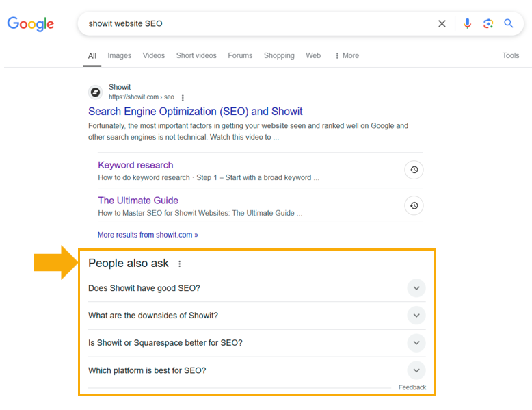
Task: Click the first result description starting 'Fortunately, the most important'
Action: coord(248,131)
